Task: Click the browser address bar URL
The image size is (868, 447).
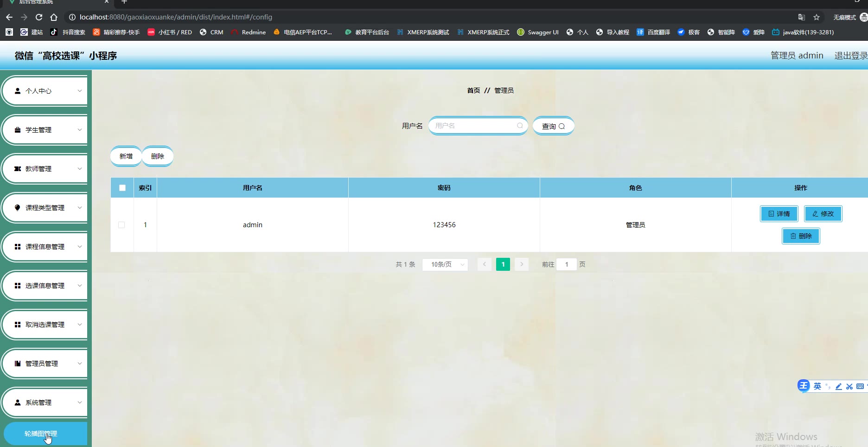Action: (x=176, y=17)
